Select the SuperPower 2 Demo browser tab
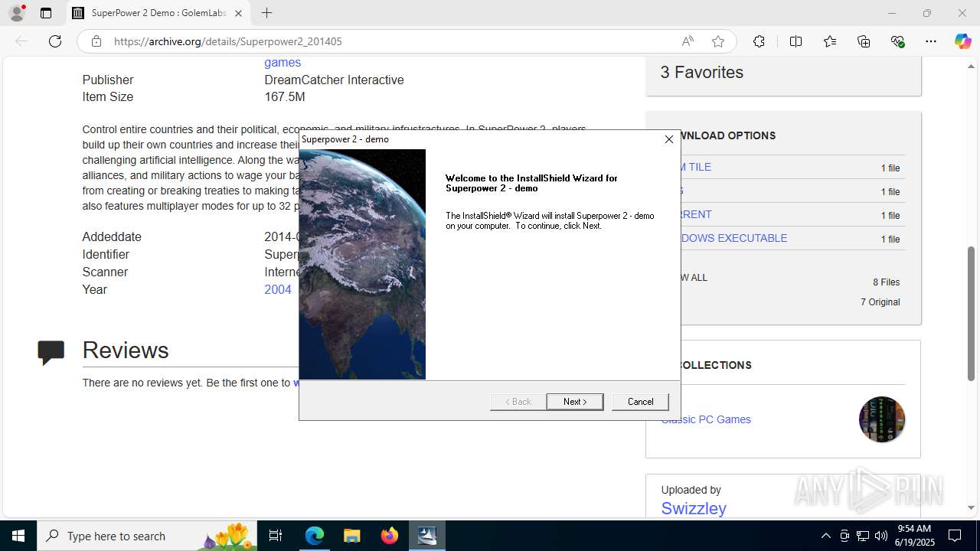980x551 pixels. (x=157, y=13)
